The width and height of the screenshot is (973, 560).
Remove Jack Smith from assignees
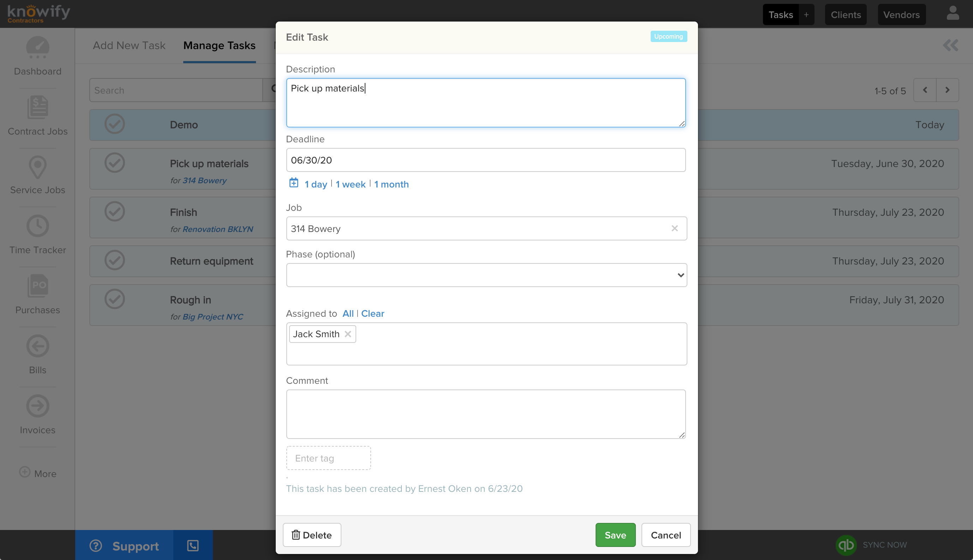(348, 334)
